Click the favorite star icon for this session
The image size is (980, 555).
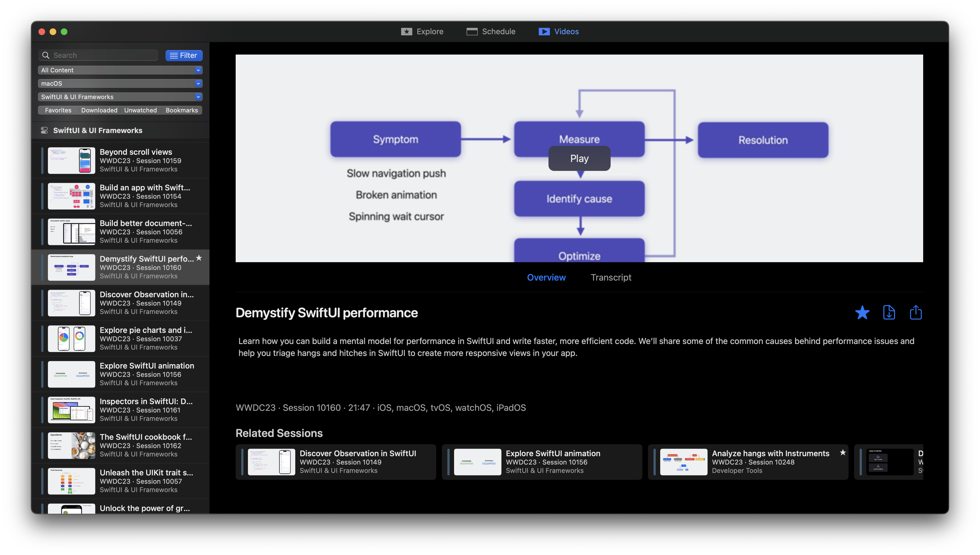click(x=862, y=313)
